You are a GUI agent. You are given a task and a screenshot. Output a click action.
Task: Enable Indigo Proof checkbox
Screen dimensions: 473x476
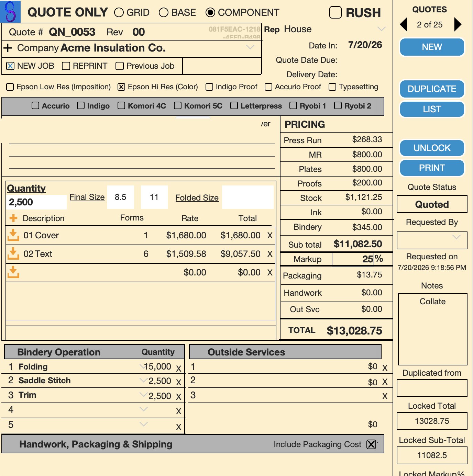pos(209,87)
